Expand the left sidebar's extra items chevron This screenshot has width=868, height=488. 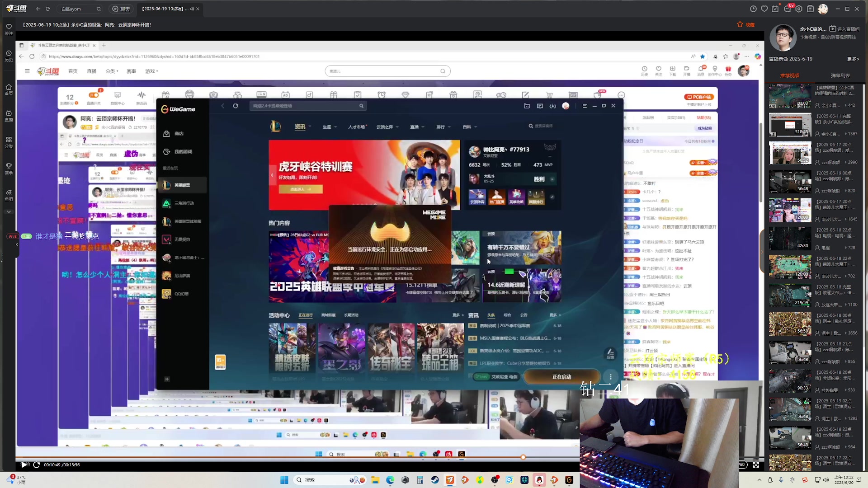pos(9,211)
